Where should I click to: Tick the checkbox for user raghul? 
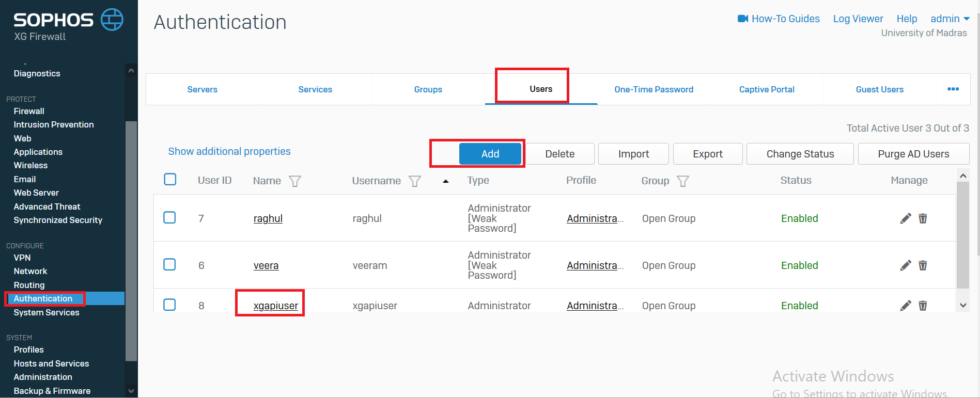pos(169,218)
